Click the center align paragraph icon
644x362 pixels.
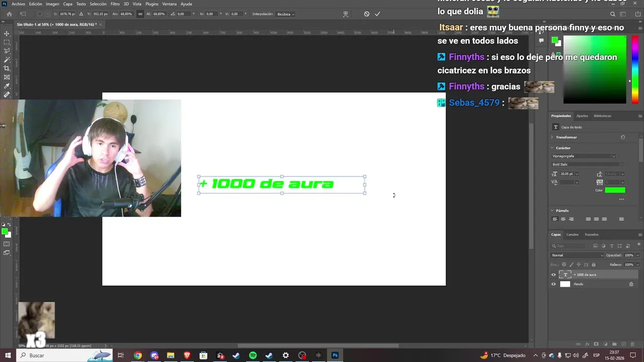click(x=563, y=219)
